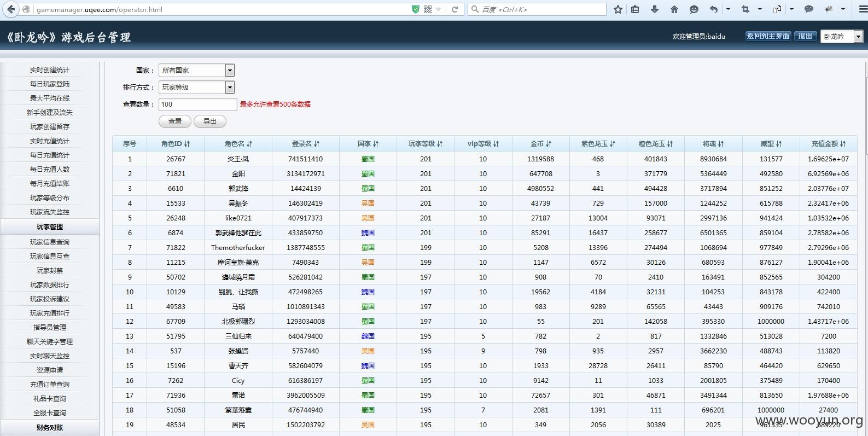Sort table by 金币 column arrows
The image size is (868, 436).
[549, 144]
